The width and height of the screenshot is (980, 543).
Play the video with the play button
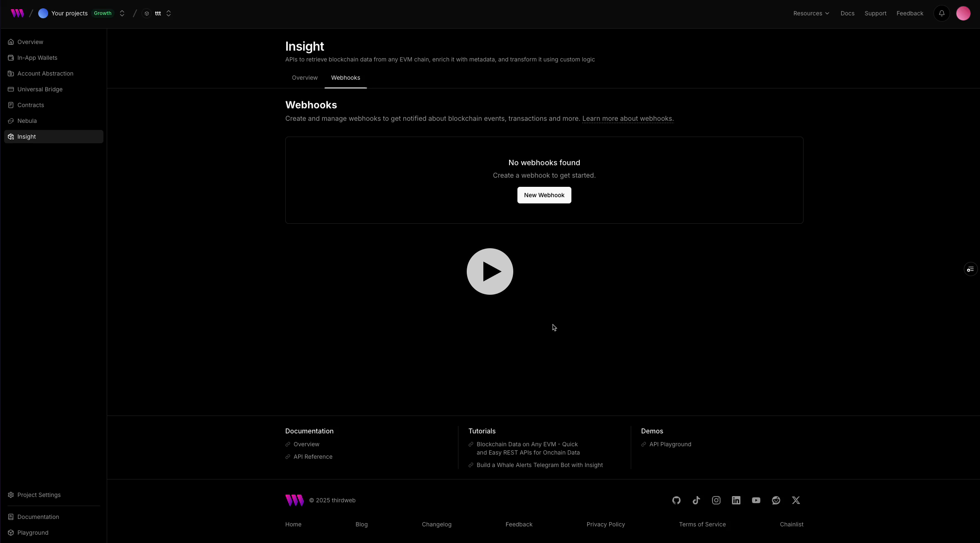[490, 271]
